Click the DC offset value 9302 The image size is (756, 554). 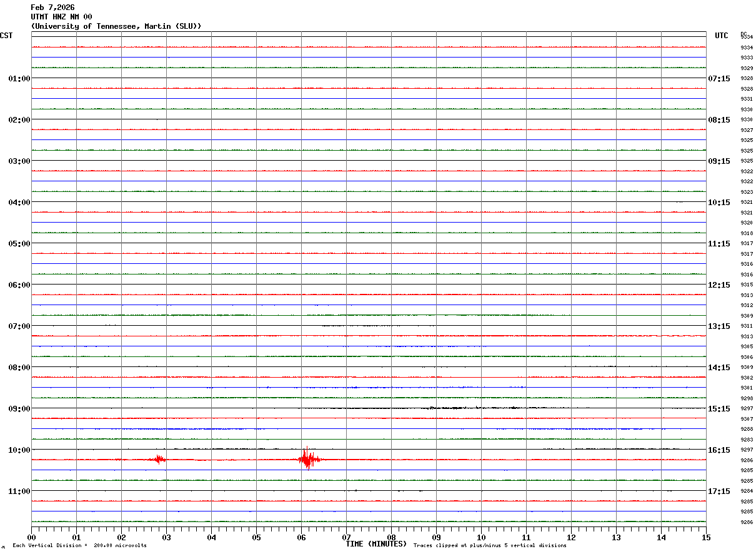[746, 377]
